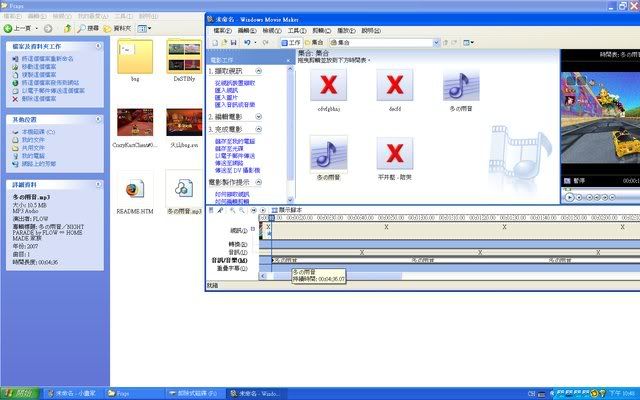Viewport: 640px width, 400px height.
Task: Click the Save project icon in Movie Maker
Action: (x=234, y=42)
